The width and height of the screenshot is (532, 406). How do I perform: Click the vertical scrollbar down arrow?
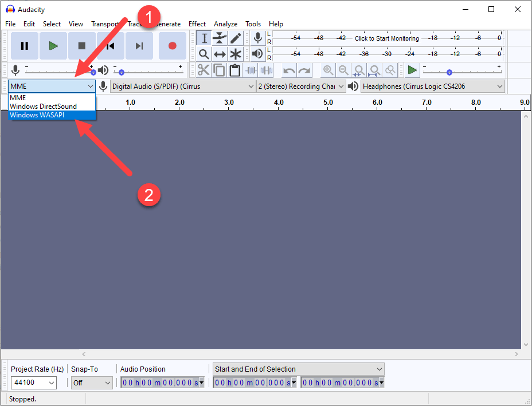(x=526, y=345)
